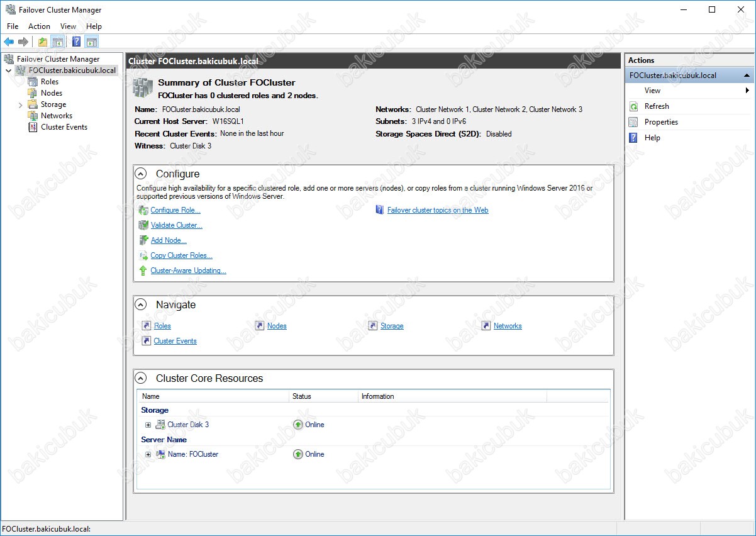This screenshot has height=536, width=756.
Task: Click the Properties icon in the Actions pane
Action: [x=633, y=122]
